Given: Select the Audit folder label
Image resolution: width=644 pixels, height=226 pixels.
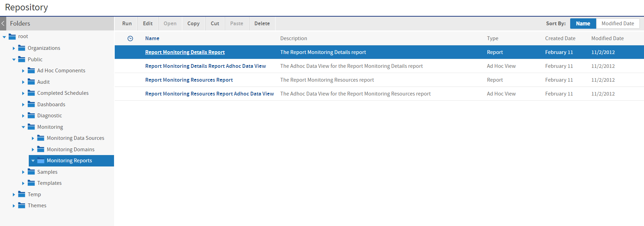Looking at the screenshot, I should click(x=43, y=82).
